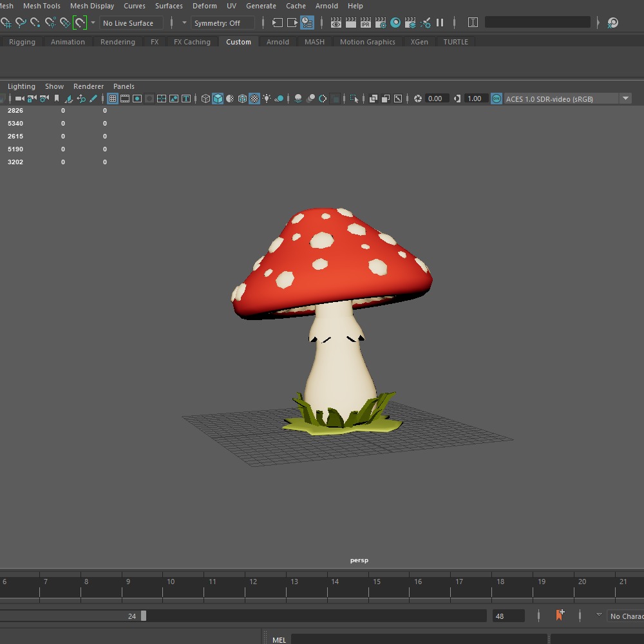Switch to the MASH shelf tab
This screenshot has width=644, height=644.
[x=314, y=41]
